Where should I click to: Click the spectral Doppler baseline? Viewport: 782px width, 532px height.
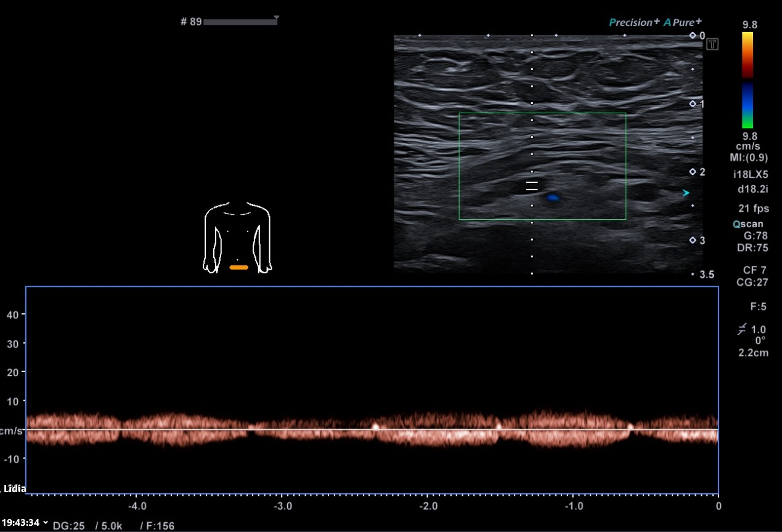point(370,429)
